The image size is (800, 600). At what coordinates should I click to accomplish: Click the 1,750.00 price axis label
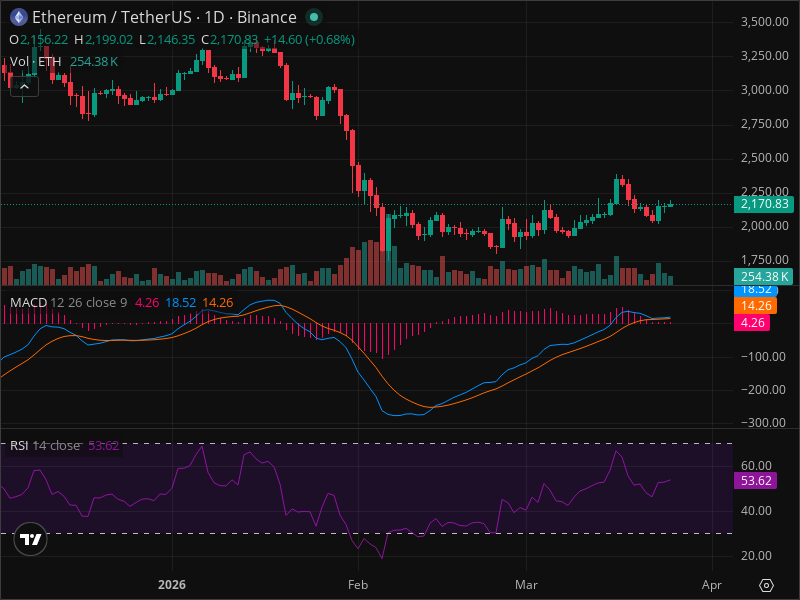click(764, 260)
